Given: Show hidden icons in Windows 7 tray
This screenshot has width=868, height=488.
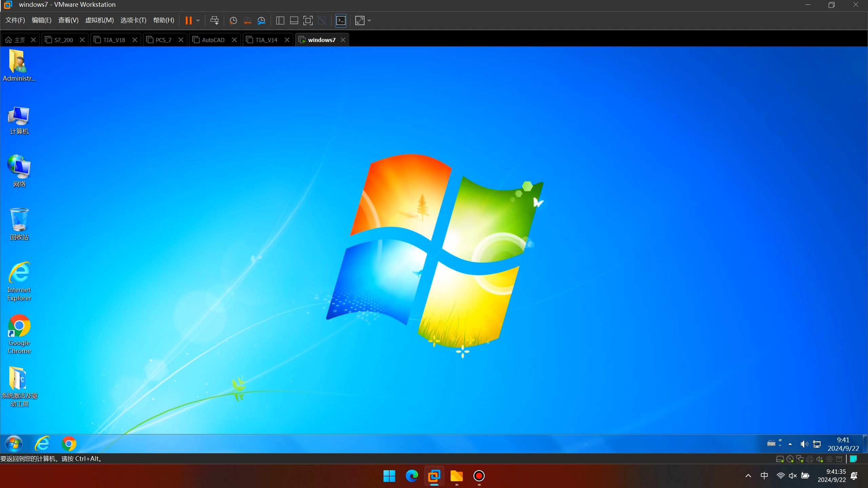Looking at the screenshot, I should [x=790, y=444].
